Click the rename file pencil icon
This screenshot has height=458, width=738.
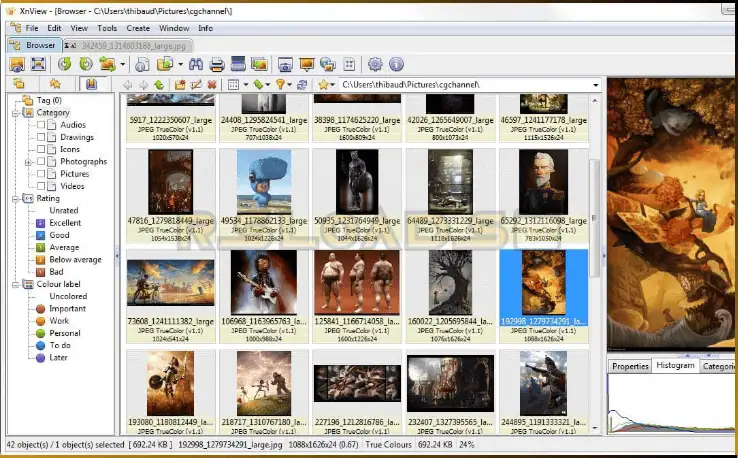196,85
